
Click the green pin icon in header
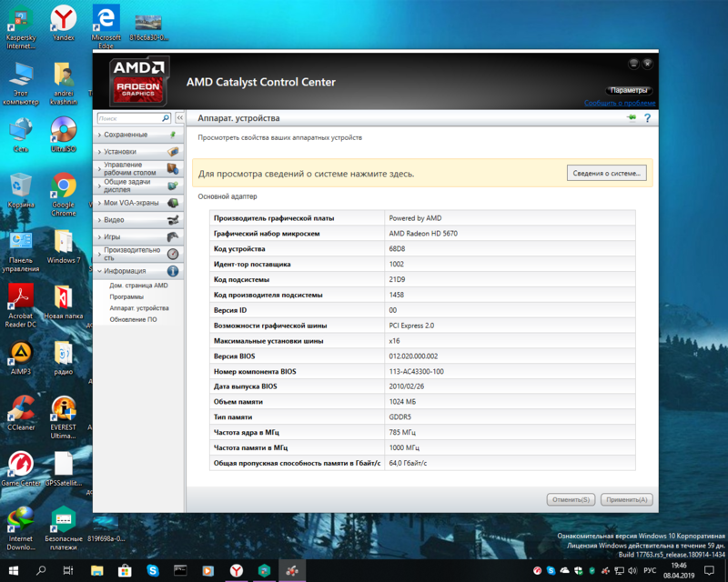tap(631, 118)
